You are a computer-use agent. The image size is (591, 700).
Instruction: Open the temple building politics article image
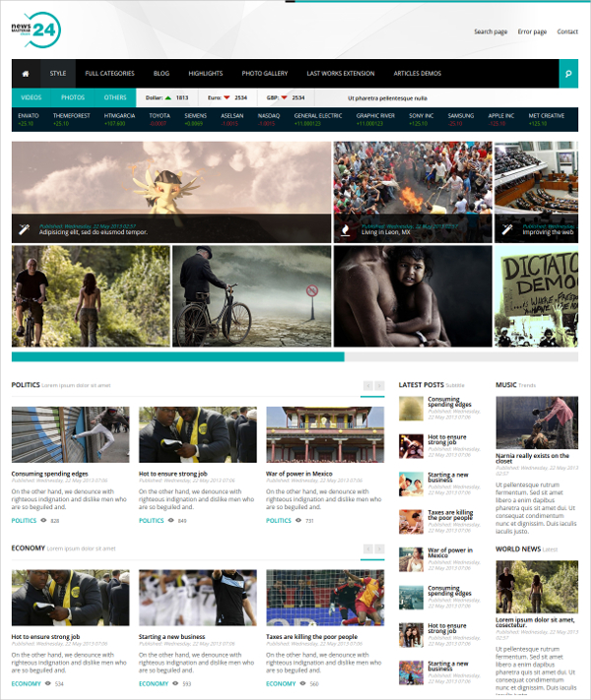[x=325, y=434]
